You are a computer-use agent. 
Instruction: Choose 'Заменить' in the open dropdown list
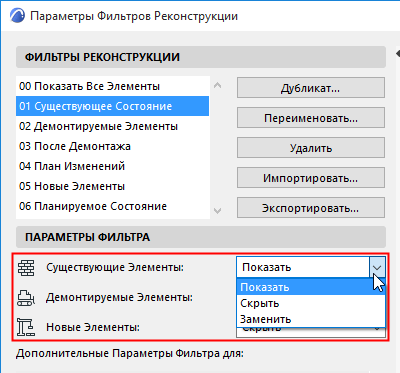[x=311, y=319]
